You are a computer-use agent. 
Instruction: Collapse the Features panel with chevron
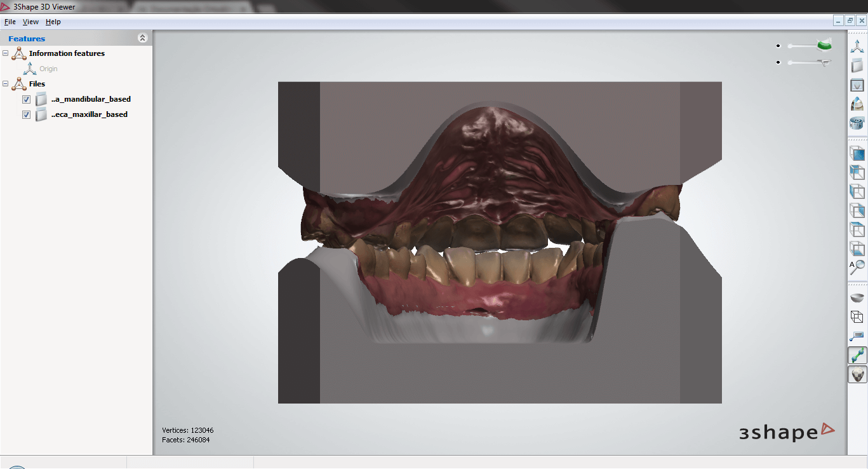(x=142, y=38)
